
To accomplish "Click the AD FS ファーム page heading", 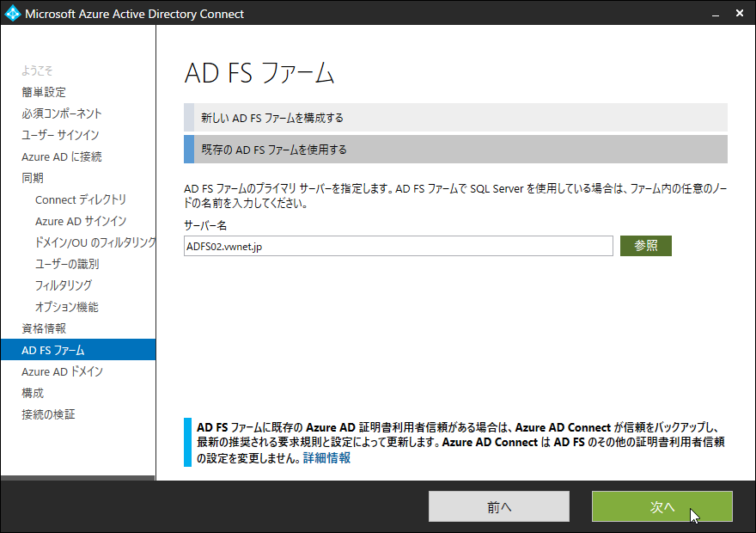I will [259, 73].
